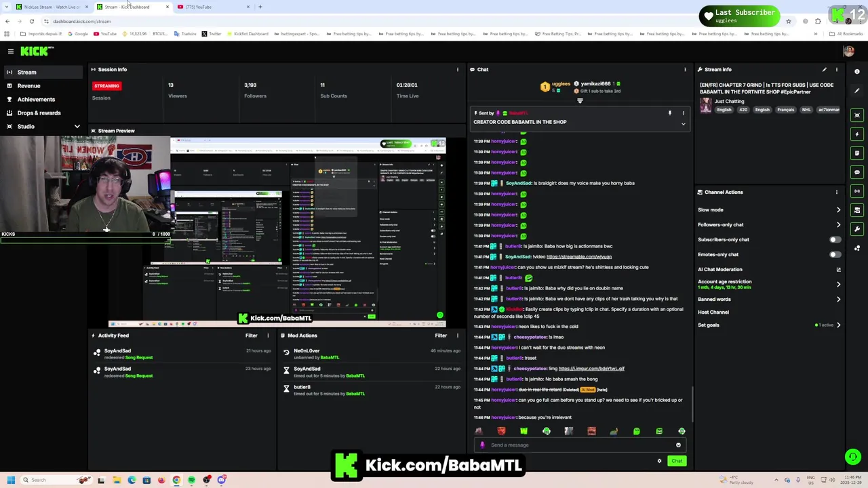Click the green support bubble button
The width and height of the screenshot is (868, 488).
coord(853,457)
